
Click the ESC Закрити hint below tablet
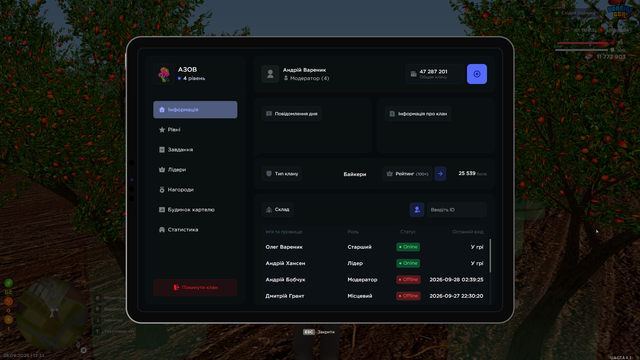pyautogui.click(x=319, y=332)
